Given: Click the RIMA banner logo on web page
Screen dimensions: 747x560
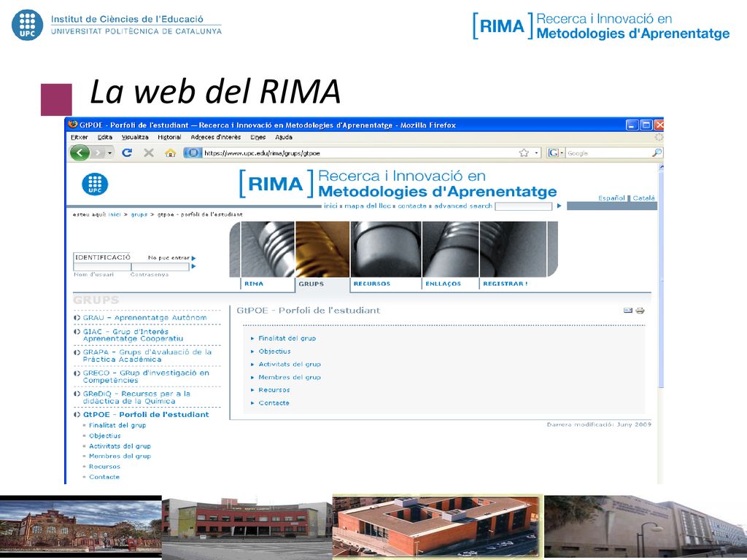Looking at the screenshot, I should pos(398,184).
